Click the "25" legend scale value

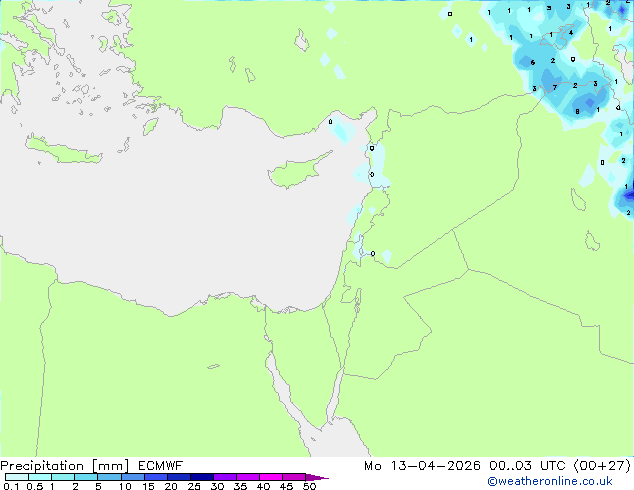pos(194,486)
